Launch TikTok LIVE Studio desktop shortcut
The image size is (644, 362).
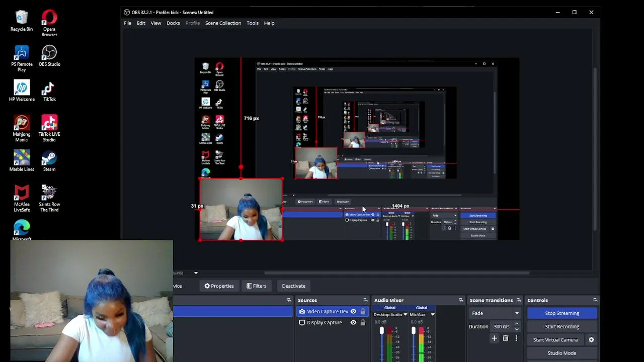49,129
